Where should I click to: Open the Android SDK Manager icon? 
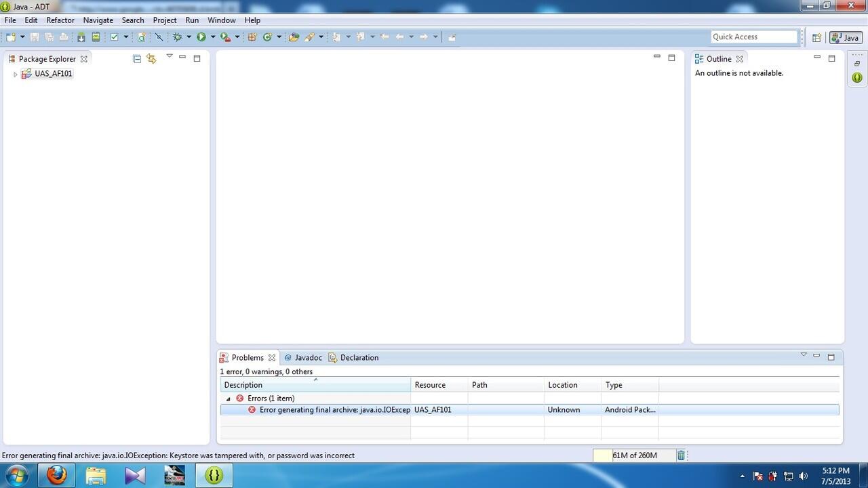click(x=81, y=37)
